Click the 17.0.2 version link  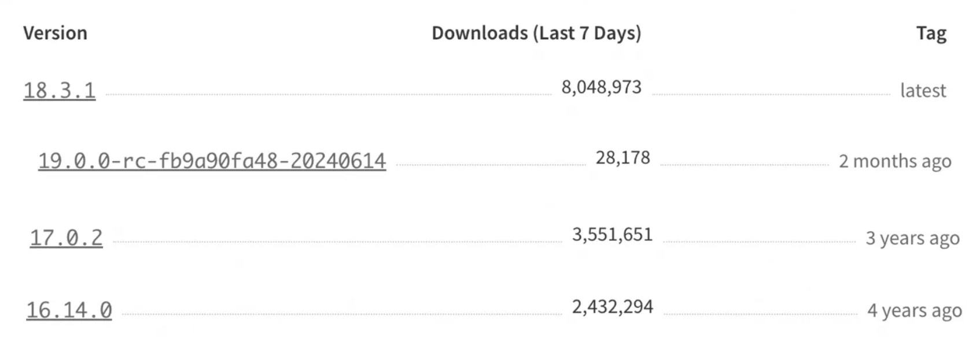point(66,237)
